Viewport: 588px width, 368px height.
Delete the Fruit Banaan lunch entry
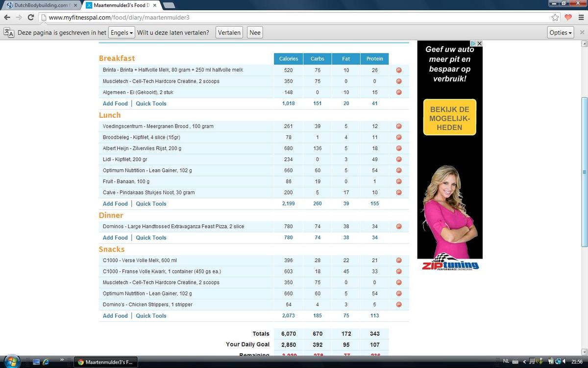[x=399, y=182]
